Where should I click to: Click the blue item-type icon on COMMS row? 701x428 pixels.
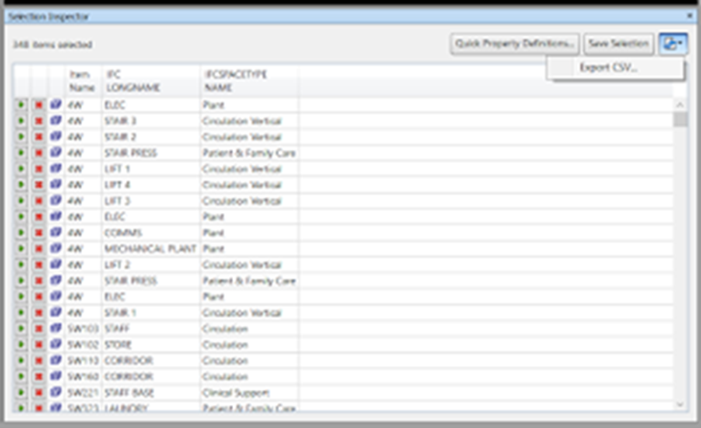coord(56,232)
